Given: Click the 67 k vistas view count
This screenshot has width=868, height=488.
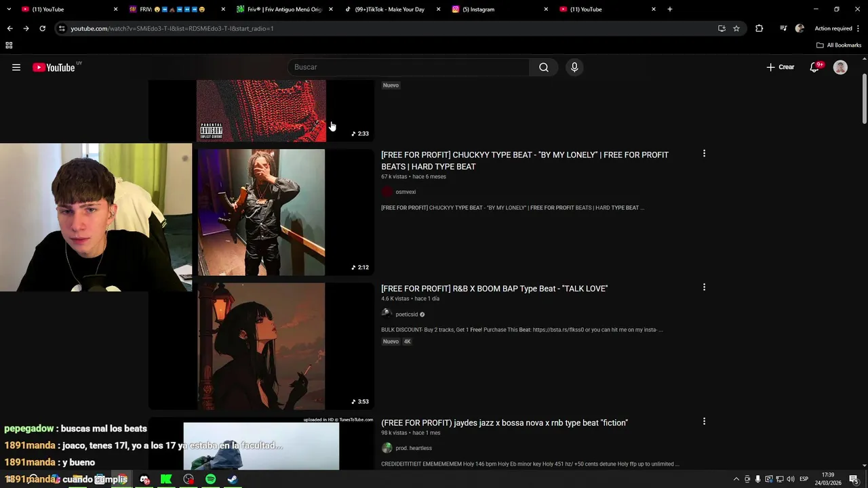Looking at the screenshot, I should (394, 177).
